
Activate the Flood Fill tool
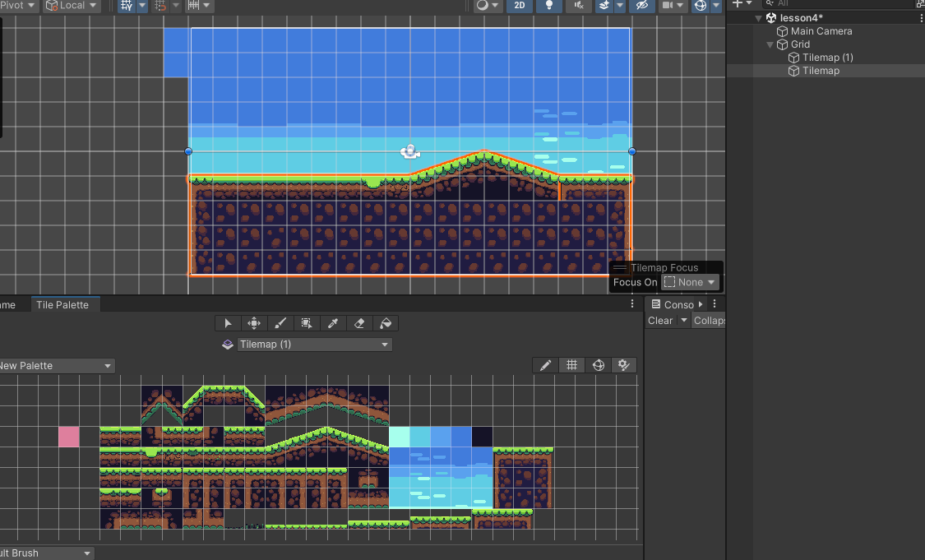click(x=386, y=322)
